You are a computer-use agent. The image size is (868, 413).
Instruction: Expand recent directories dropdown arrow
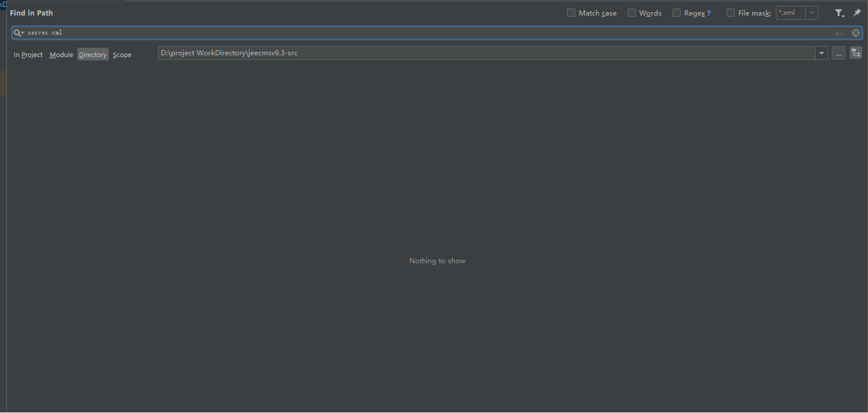(821, 53)
